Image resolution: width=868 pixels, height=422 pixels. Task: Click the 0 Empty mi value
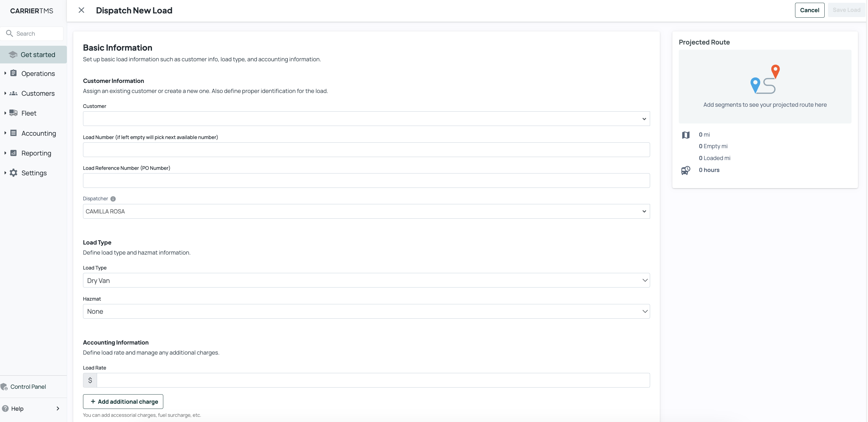[x=713, y=146]
